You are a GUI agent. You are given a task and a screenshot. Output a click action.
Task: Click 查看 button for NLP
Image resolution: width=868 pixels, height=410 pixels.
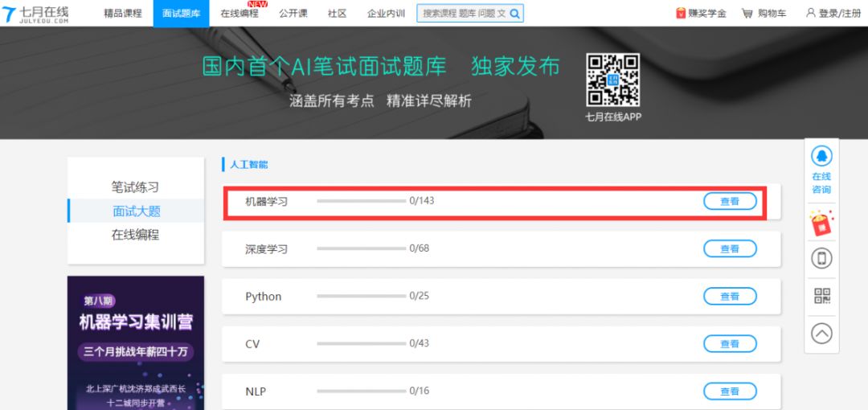tap(730, 392)
